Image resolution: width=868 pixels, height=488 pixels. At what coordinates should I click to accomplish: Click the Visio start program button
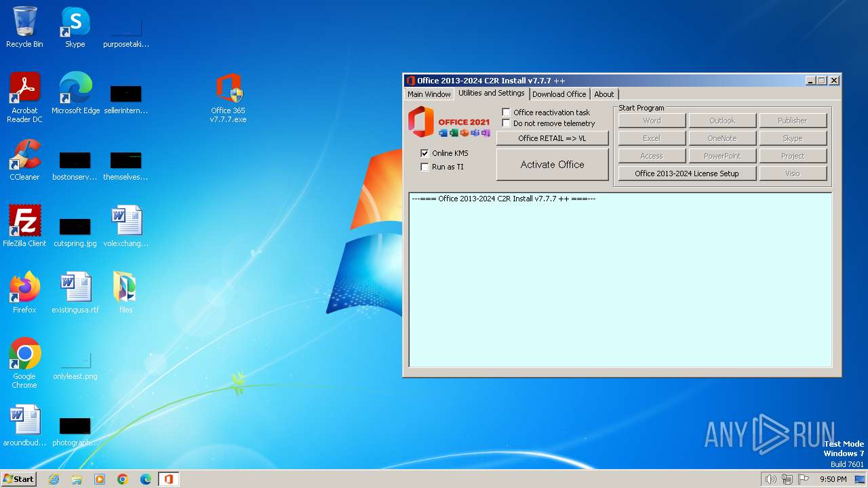pos(793,174)
